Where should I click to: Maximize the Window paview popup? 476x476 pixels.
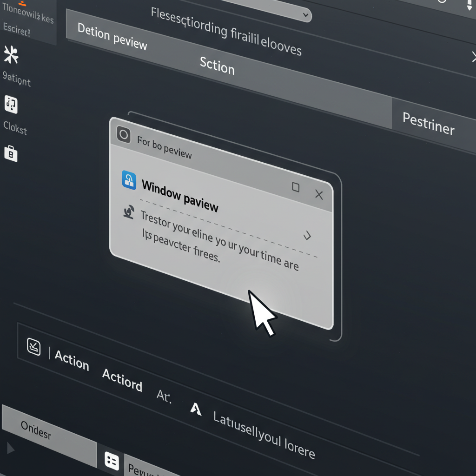[296, 187]
